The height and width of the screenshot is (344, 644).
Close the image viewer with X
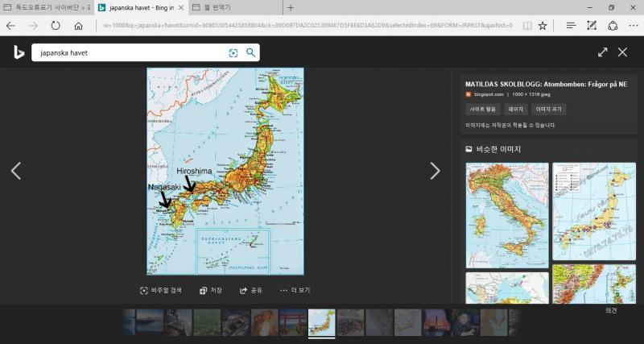pyautogui.click(x=622, y=52)
